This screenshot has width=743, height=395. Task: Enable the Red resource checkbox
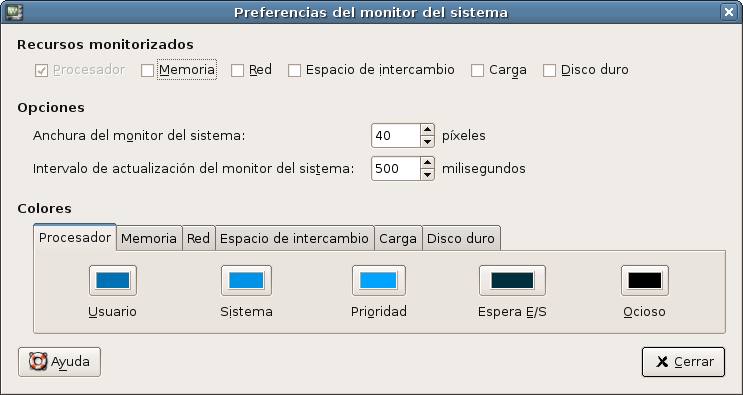(237, 70)
